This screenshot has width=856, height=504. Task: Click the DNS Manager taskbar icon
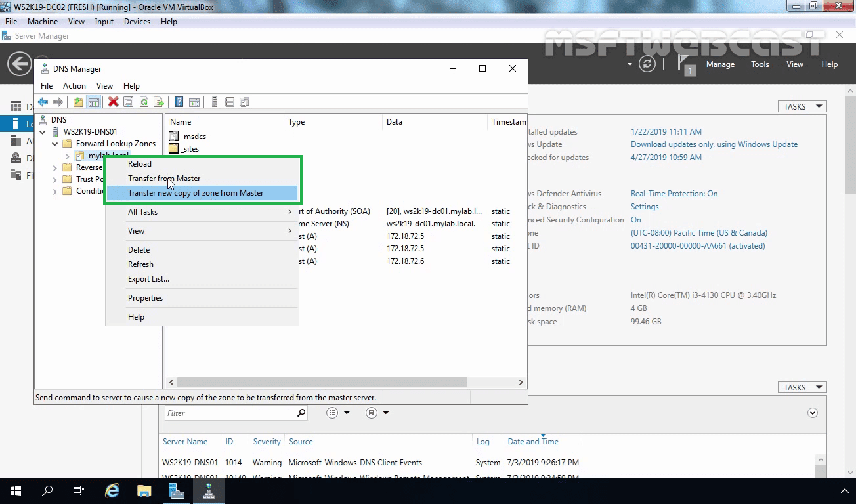click(209, 490)
